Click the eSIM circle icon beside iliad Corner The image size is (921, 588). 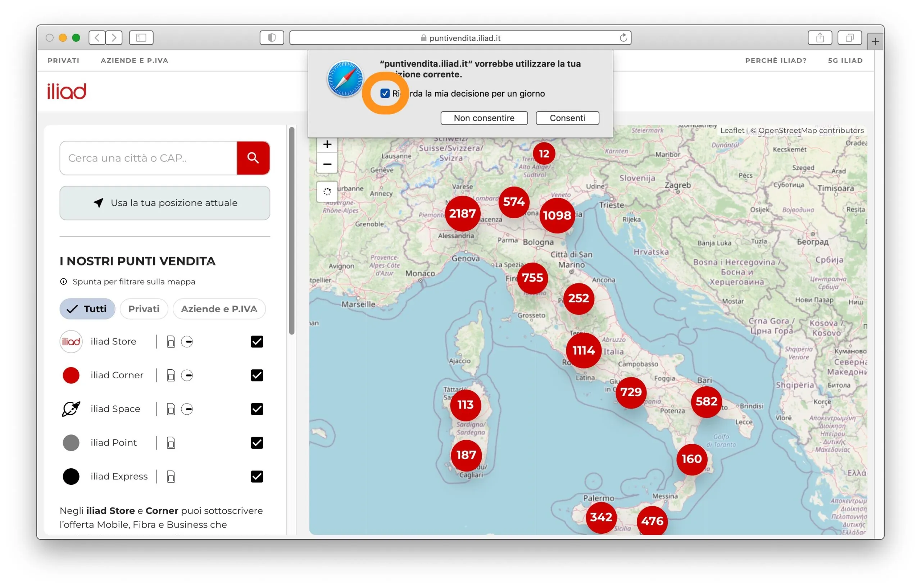187,375
